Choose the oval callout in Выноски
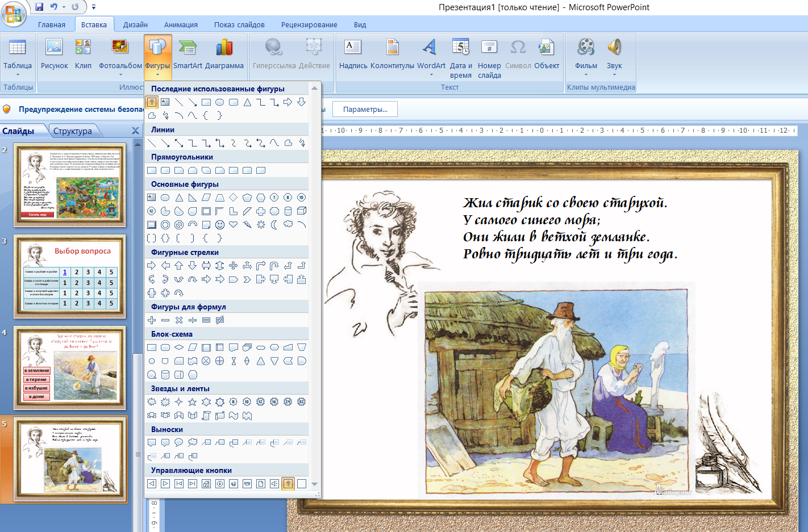The image size is (808, 532). pos(179,443)
